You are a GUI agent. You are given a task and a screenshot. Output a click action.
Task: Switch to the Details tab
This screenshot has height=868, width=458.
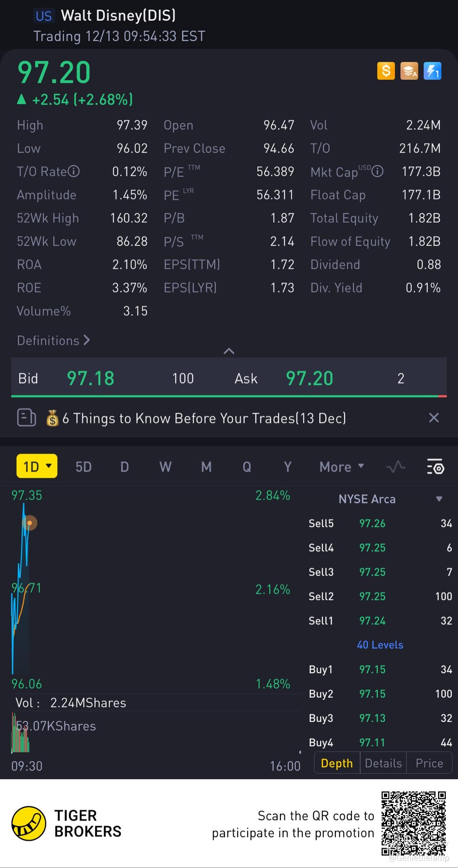pos(383,763)
